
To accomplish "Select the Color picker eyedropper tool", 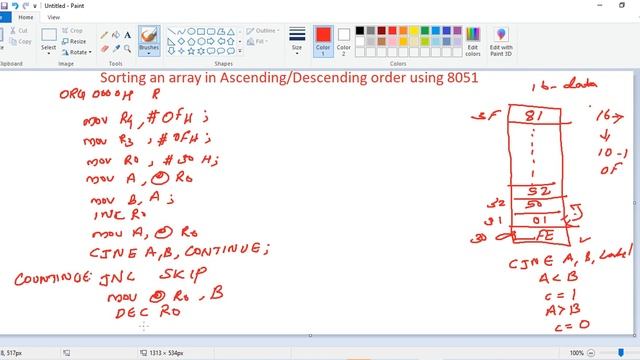I will tap(116, 49).
